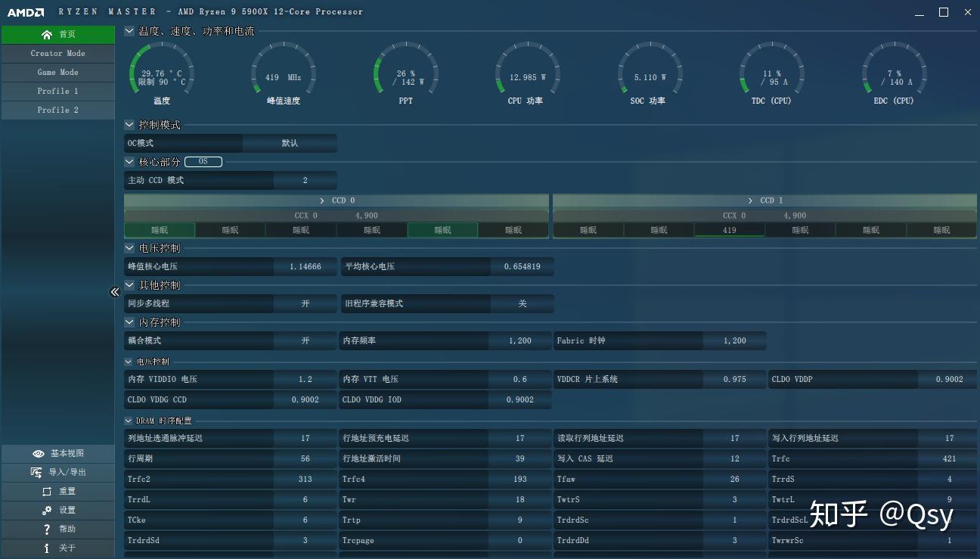Click the EDC (CPU) gauge

pyautogui.click(x=894, y=74)
